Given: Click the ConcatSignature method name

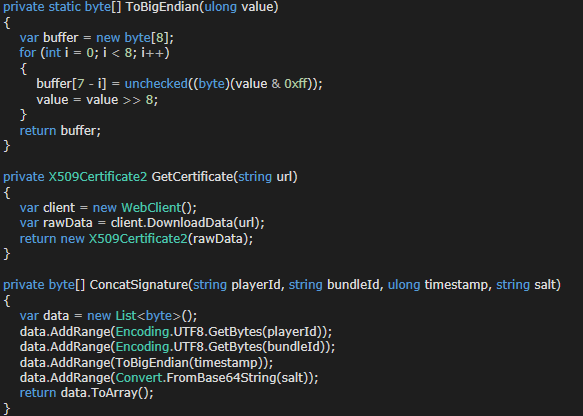Looking at the screenshot, I should pos(139,285).
